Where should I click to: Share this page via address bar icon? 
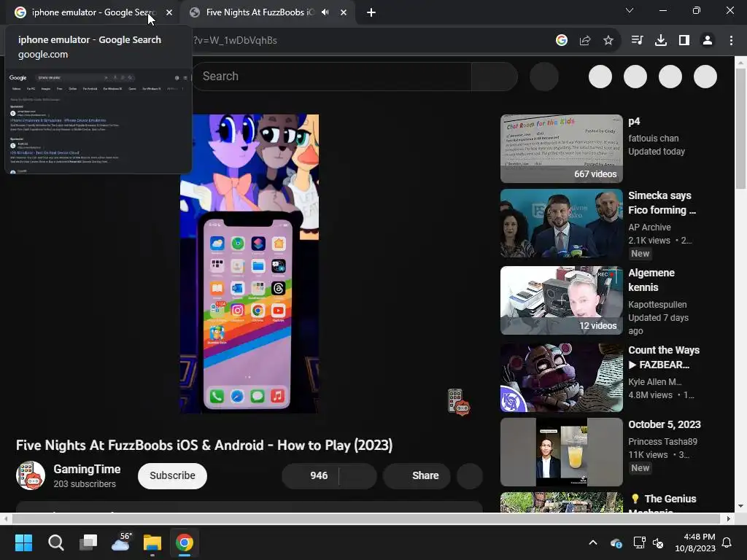[585, 41]
